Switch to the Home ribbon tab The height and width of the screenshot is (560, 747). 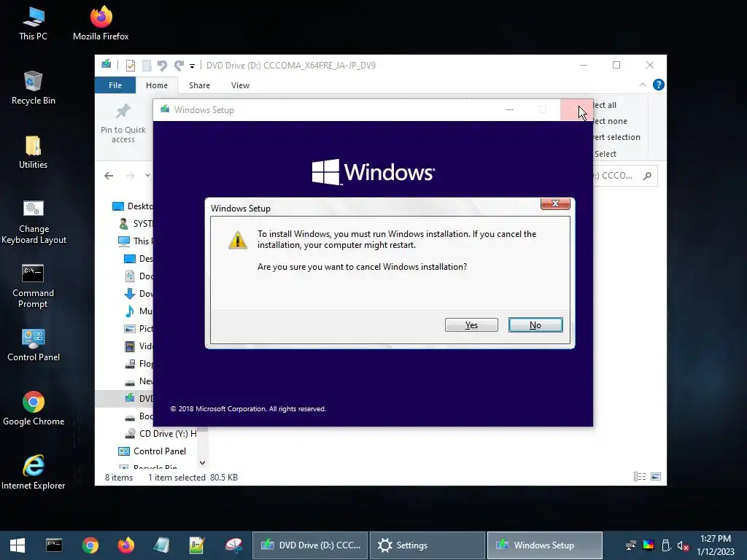tap(157, 85)
